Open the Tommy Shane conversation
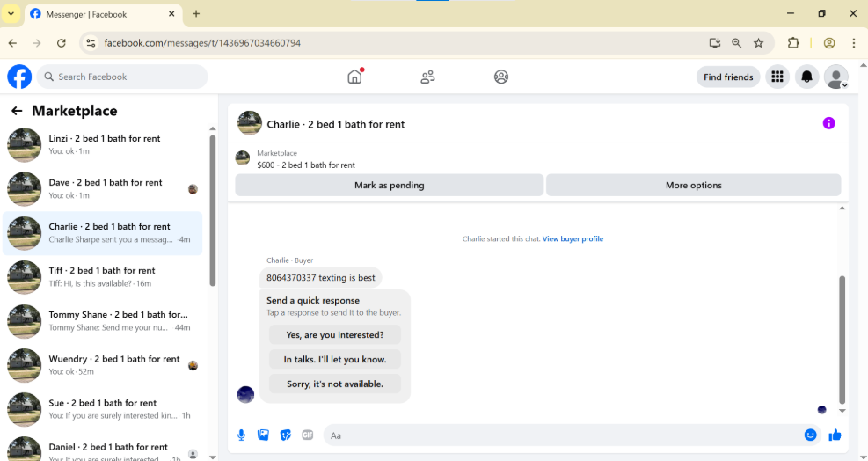 (x=102, y=321)
